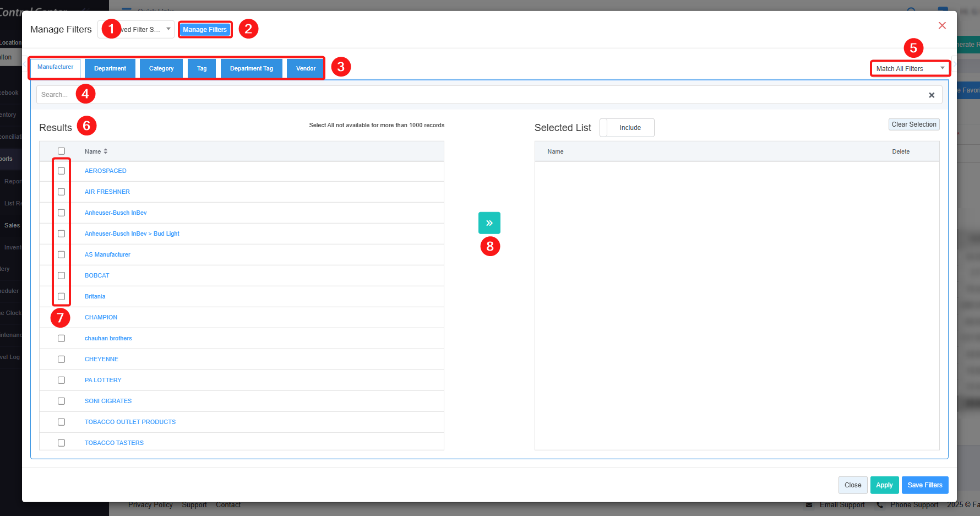This screenshot has width=980, height=516.
Task: Switch to the Department tab
Action: (110, 69)
